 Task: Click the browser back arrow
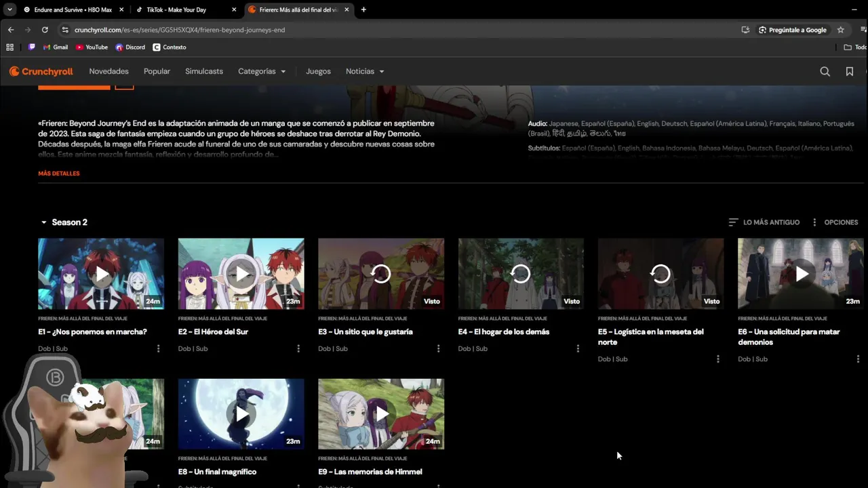point(11,30)
